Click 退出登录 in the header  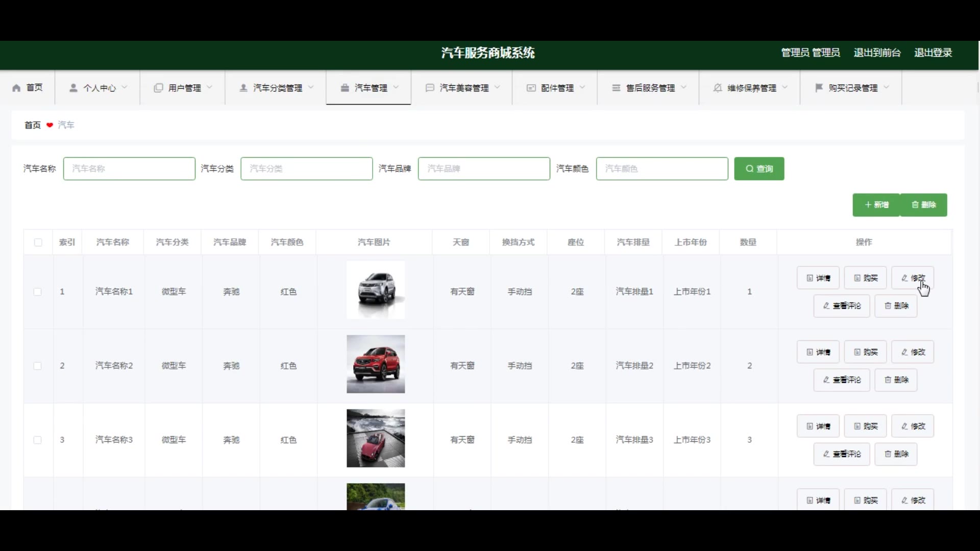[x=933, y=53]
